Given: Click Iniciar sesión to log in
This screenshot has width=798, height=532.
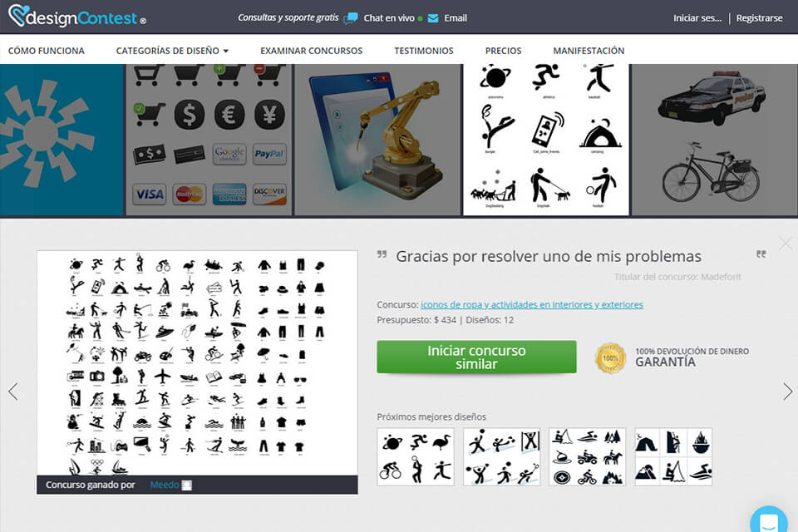Looking at the screenshot, I should [x=697, y=17].
